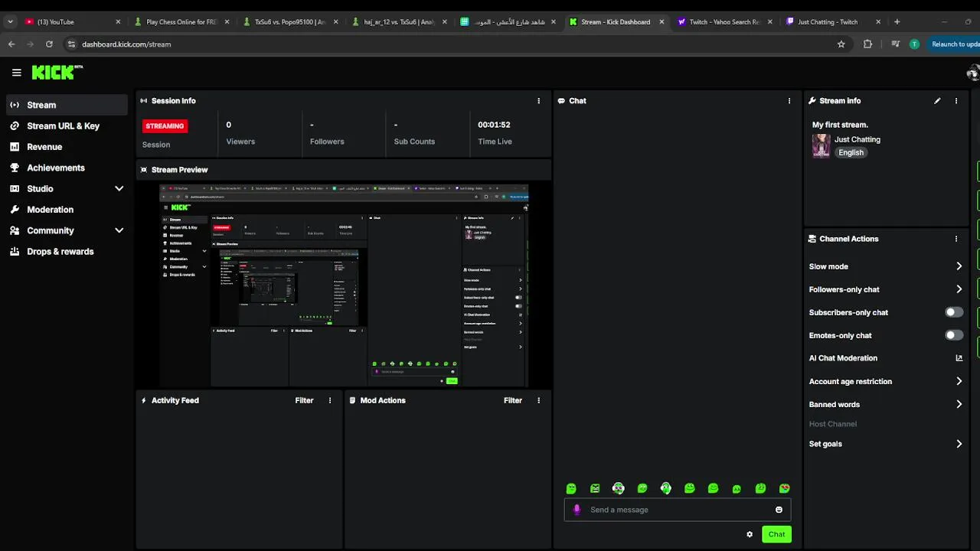Image resolution: width=980 pixels, height=551 pixels.
Task: Open tab search dropdown arrow
Action: pyautogui.click(x=9, y=21)
